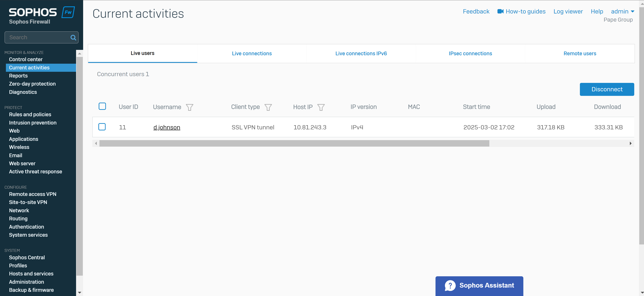The width and height of the screenshot is (644, 296).
Task: Click the Download column header
Action: [607, 107]
